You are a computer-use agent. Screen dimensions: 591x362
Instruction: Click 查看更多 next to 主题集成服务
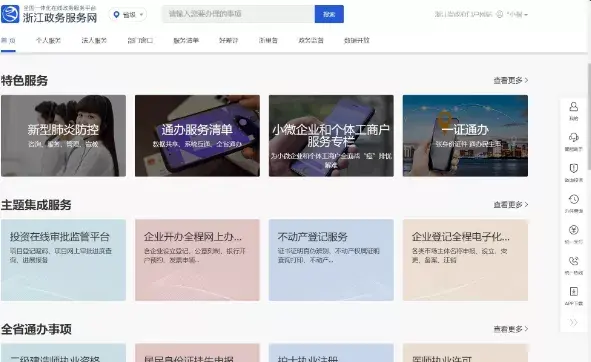coord(511,205)
